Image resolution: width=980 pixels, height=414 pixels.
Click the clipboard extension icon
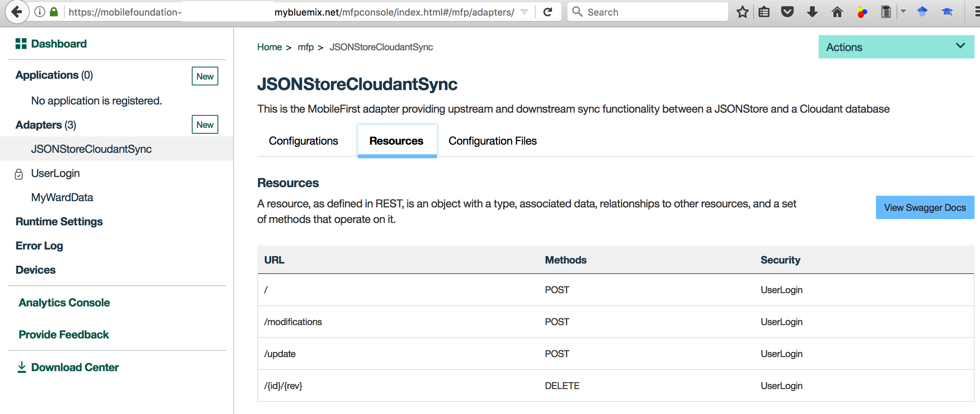(886, 12)
